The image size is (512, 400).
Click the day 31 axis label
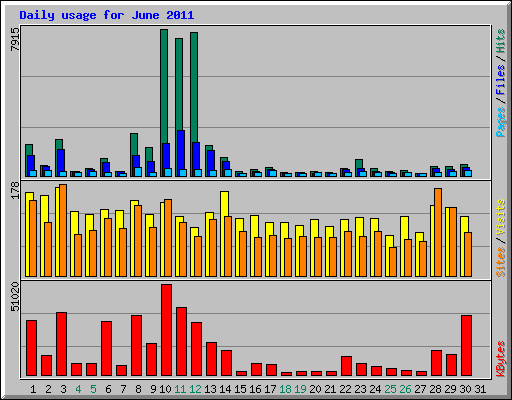coord(480,389)
